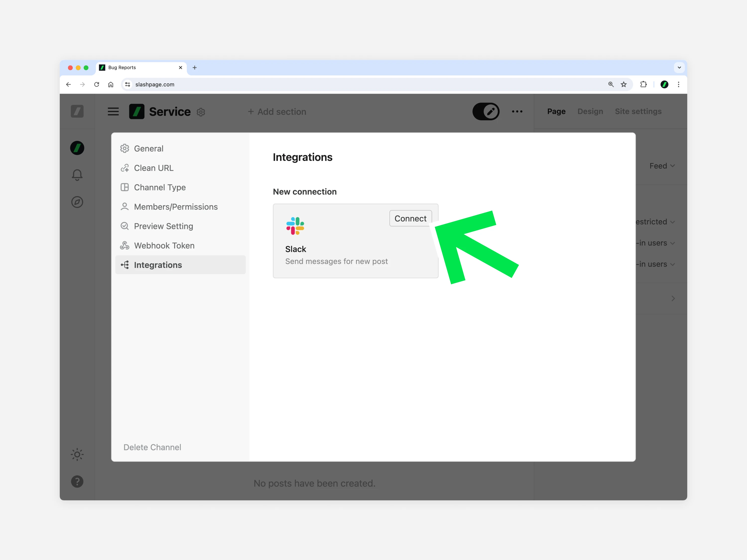The width and height of the screenshot is (747, 560).
Task: Click the Slashpage extension profile icon
Action: pyautogui.click(x=664, y=84)
